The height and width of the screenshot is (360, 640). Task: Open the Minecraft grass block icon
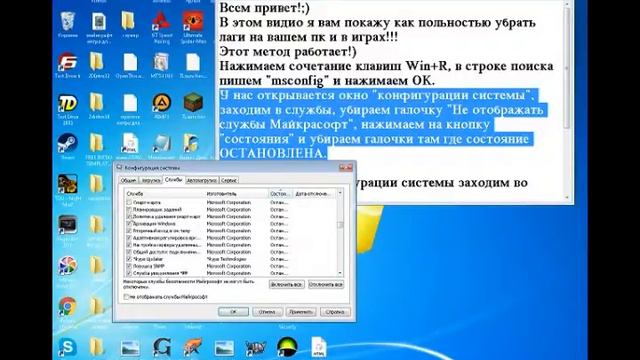click(193, 102)
